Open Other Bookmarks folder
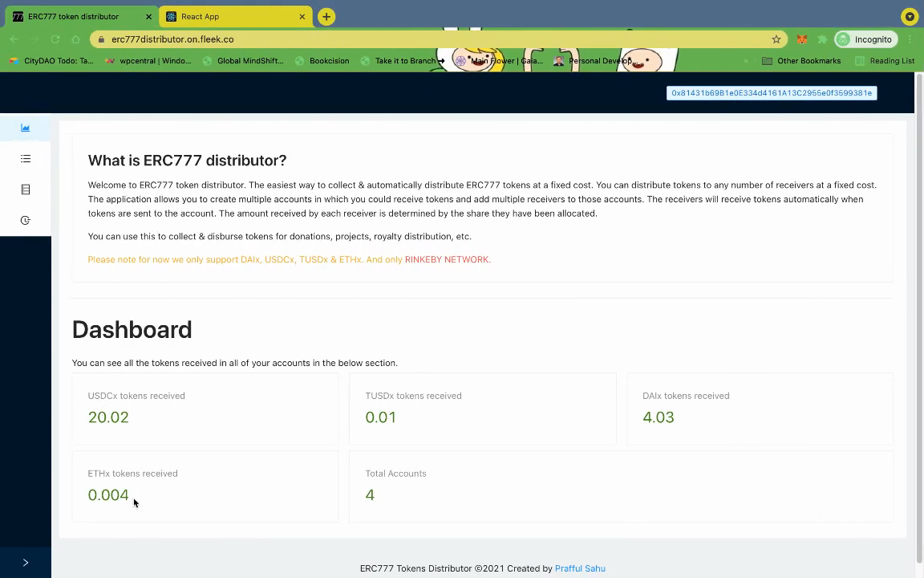 (802, 61)
